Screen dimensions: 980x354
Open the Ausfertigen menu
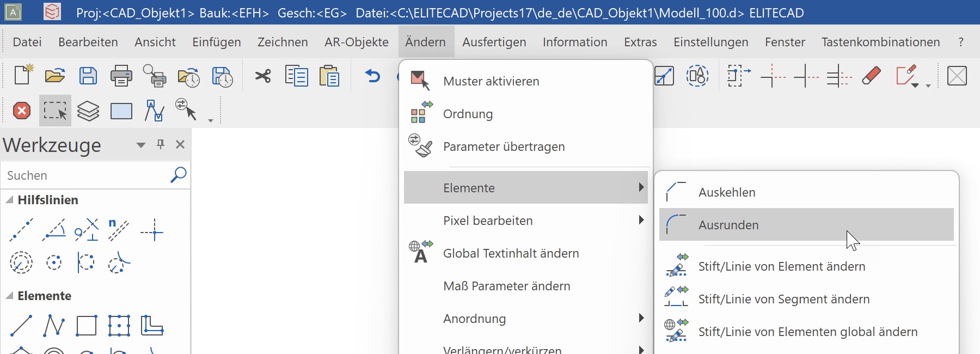tap(494, 42)
